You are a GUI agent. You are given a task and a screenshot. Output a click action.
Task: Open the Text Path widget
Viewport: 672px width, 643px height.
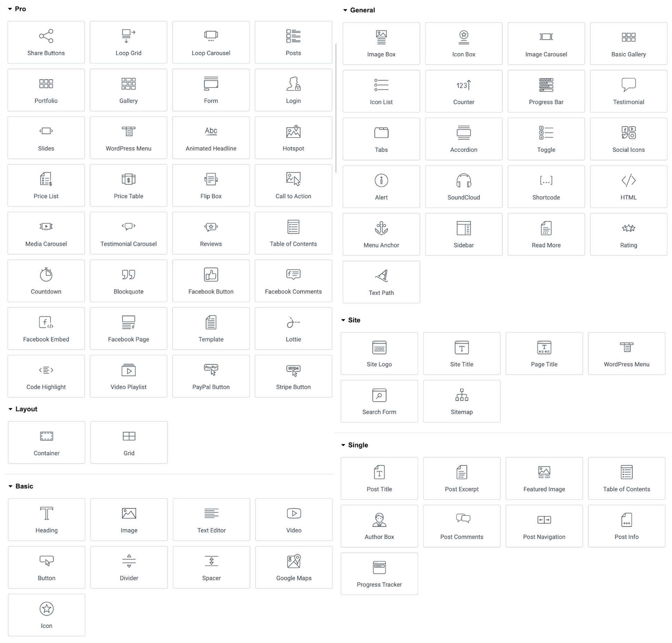pos(380,282)
